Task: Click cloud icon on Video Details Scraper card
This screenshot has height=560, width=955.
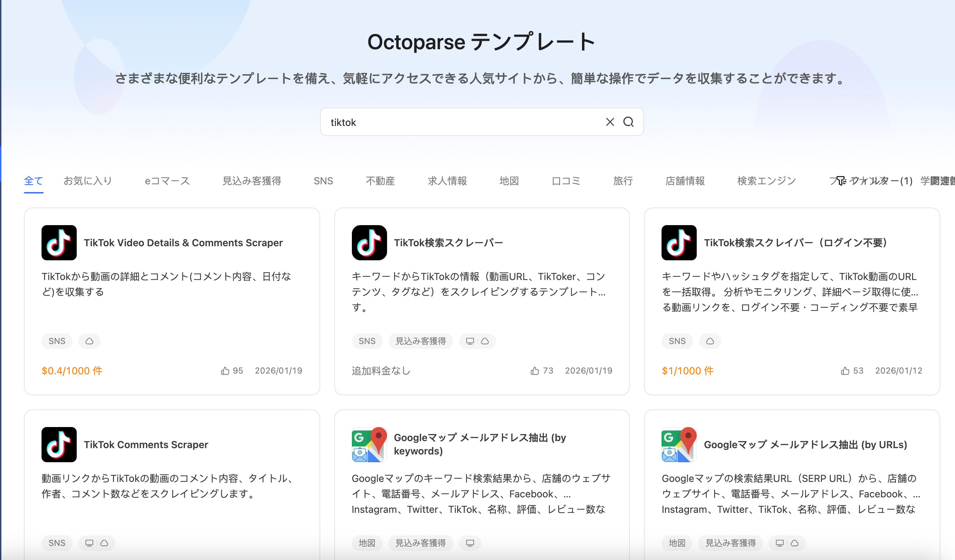Action: pyautogui.click(x=89, y=341)
